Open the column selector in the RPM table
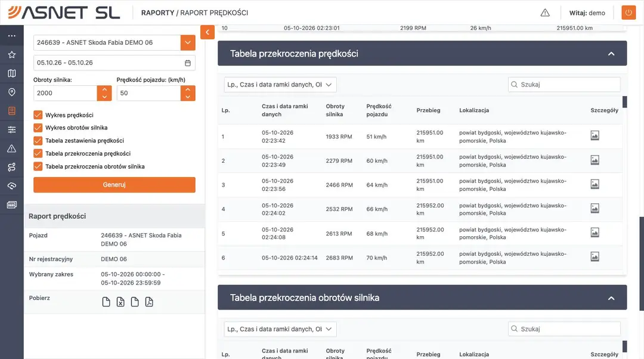Viewport: 644px width, 359px height. (x=280, y=329)
